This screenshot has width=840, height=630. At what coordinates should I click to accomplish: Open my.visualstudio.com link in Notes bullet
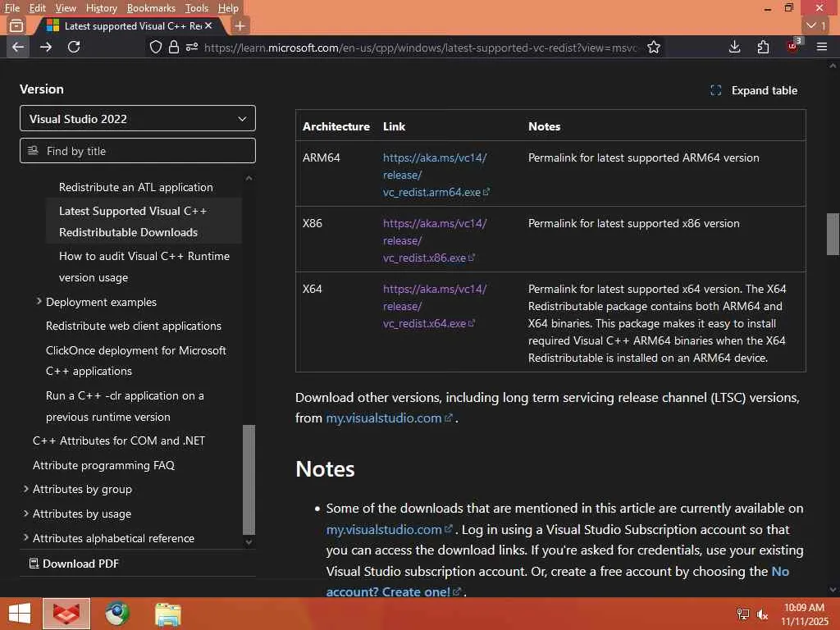click(389, 529)
